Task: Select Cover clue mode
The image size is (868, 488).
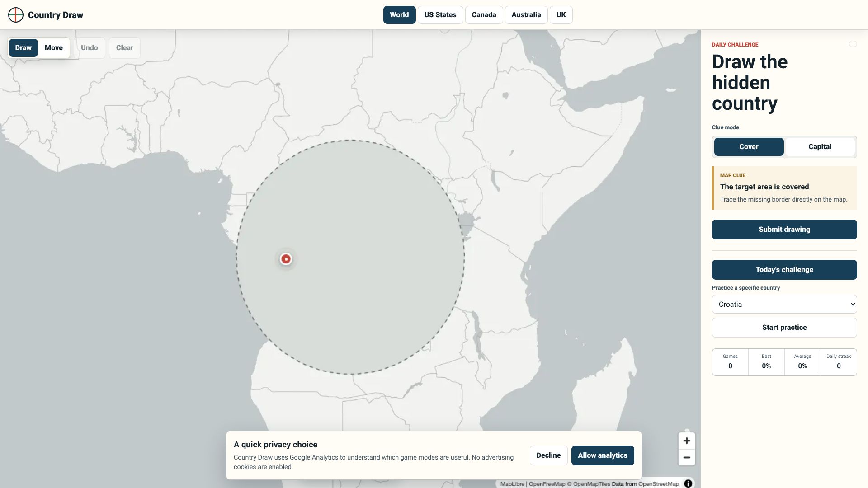Action: click(x=749, y=147)
